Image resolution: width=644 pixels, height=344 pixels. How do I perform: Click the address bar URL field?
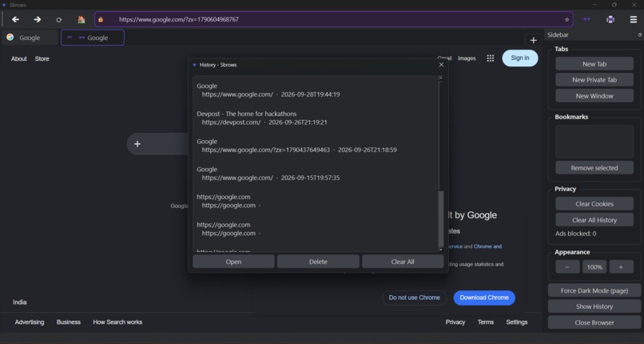tap(332, 19)
